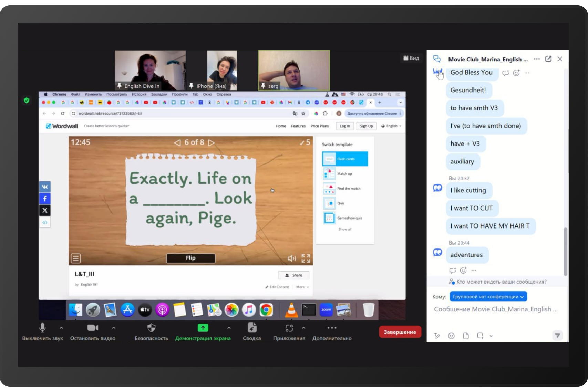Click the Security shield icon
This screenshot has height=392, width=588.
pyautogui.click(x=151, y=328)
